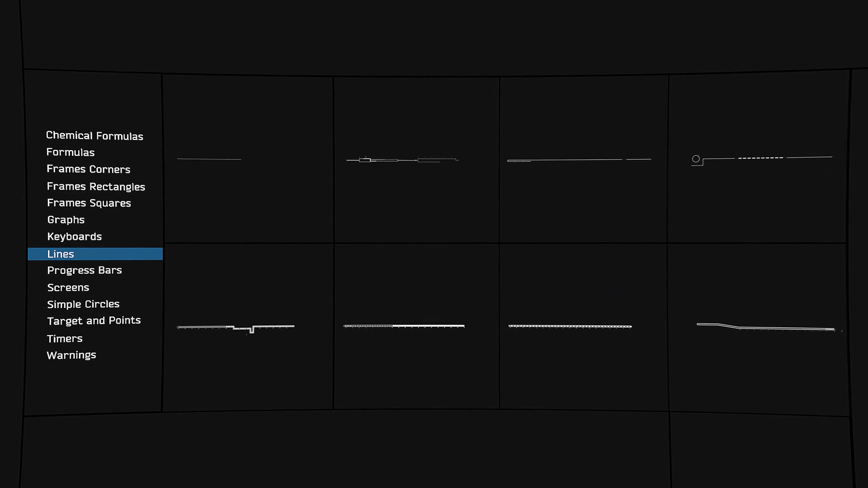Open the Graphs category
868x488 pixels.
[x=65, y=220]
